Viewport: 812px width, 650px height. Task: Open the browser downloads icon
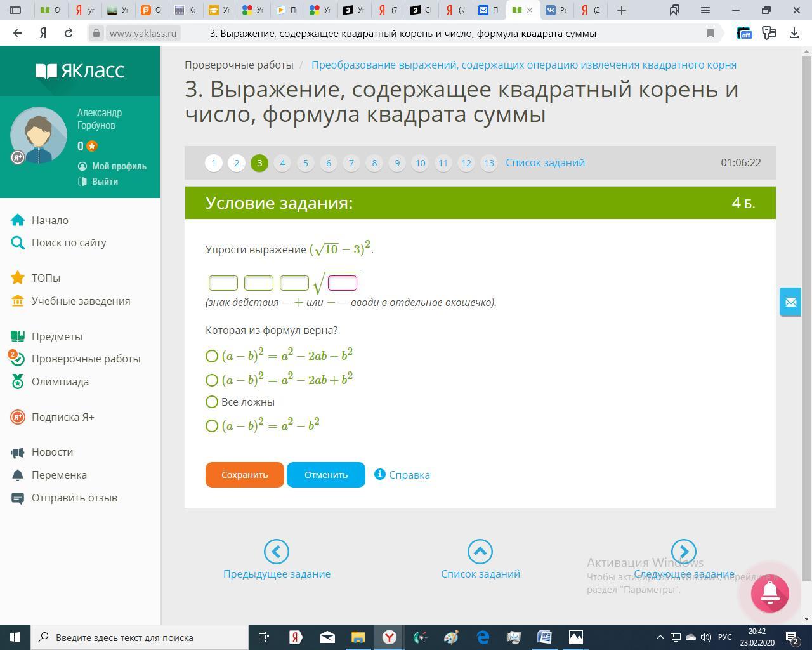[794, 33]
